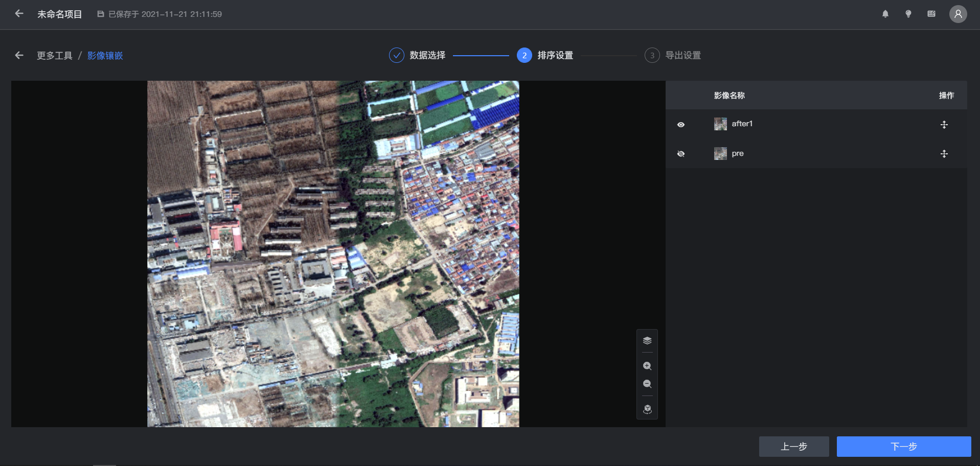980x466 pixels.
Task: Click 下一步 next step button
Action: (904, 447)
